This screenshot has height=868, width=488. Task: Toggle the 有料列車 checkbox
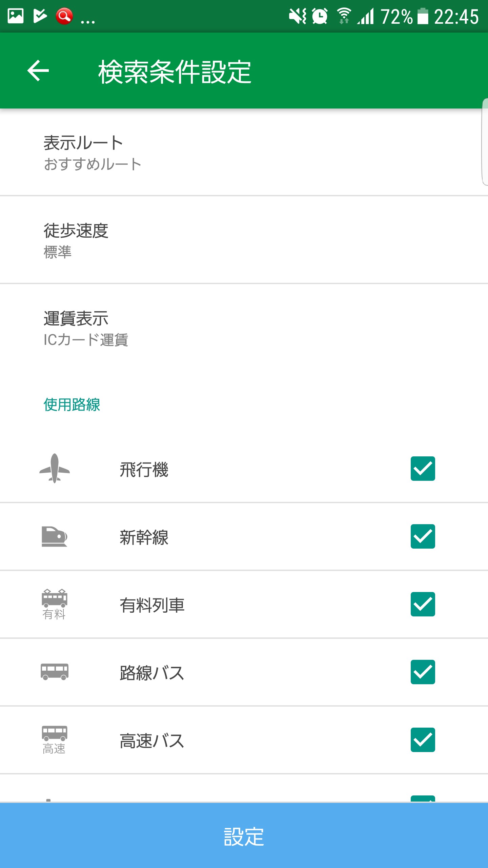click(423, 604)
